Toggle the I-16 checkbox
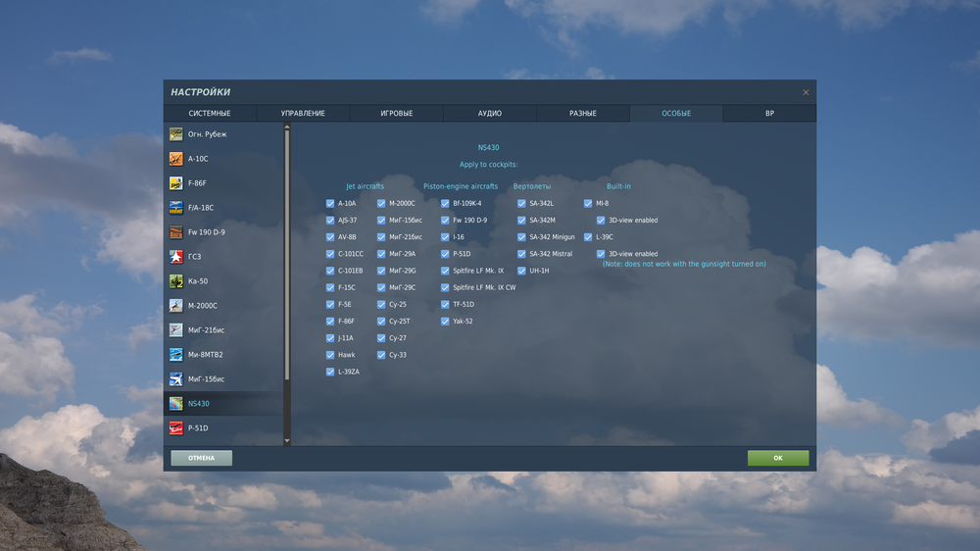This screenshot has width=980, height=551. coord(445,237)
